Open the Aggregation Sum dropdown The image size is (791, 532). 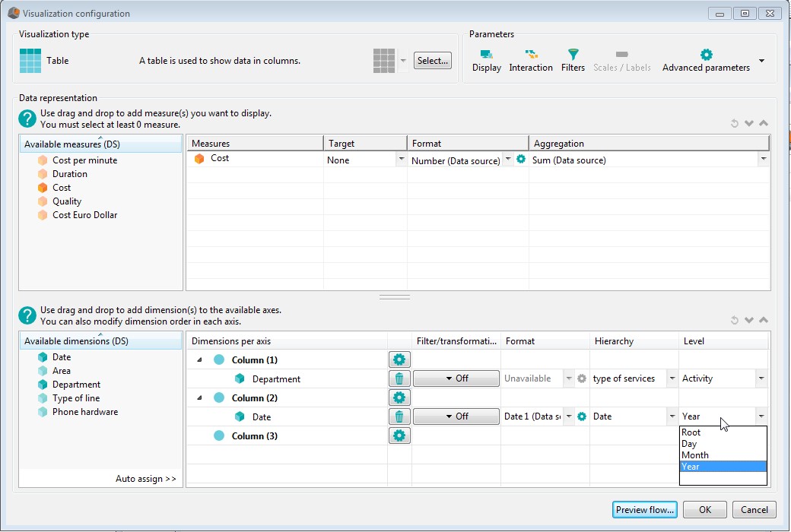click(x=764, y=160)
